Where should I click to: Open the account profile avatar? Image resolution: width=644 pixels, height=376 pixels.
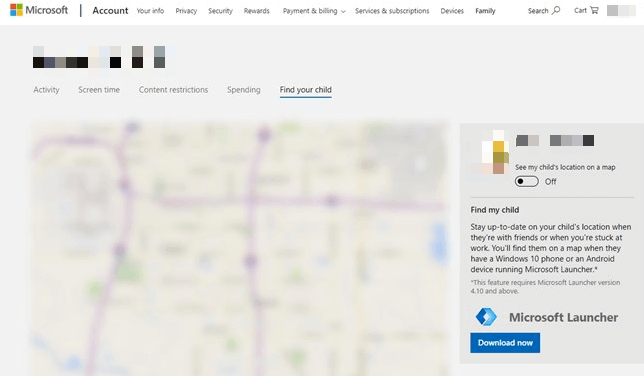click(621, 11)
